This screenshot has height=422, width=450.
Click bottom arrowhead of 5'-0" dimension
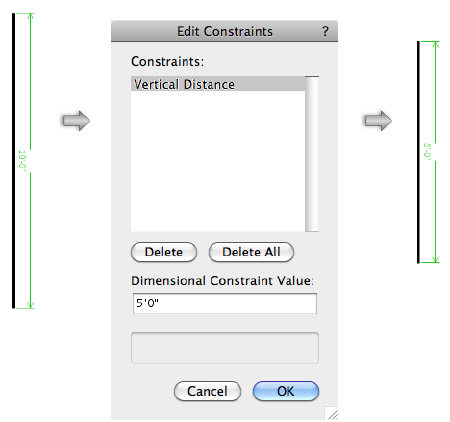pyautogui.click(x=435, y=259)
